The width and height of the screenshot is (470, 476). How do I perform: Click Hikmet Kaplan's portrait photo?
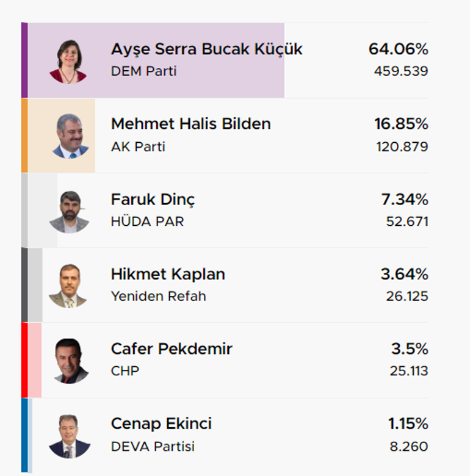68,286
